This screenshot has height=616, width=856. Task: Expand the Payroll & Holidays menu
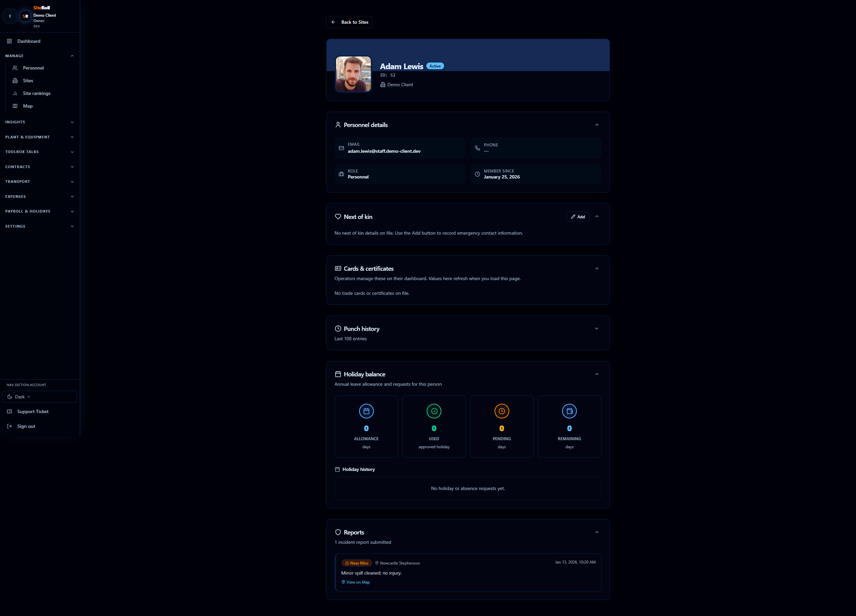[x=40, y=211]
